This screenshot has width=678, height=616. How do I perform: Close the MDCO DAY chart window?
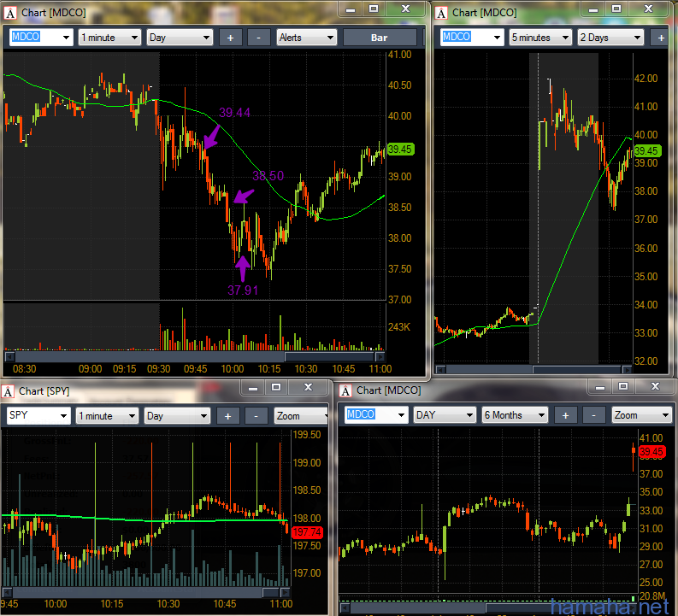click(656, 387)
